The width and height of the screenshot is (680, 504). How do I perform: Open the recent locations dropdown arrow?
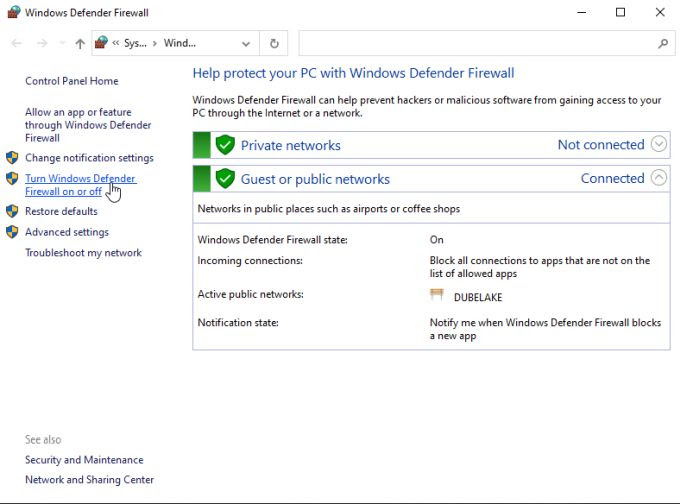pos(62,44)
